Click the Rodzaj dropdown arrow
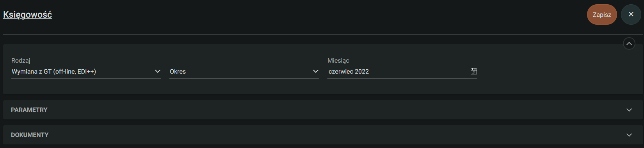The width and height of the screenshot is (644, 148). (157, 71)
